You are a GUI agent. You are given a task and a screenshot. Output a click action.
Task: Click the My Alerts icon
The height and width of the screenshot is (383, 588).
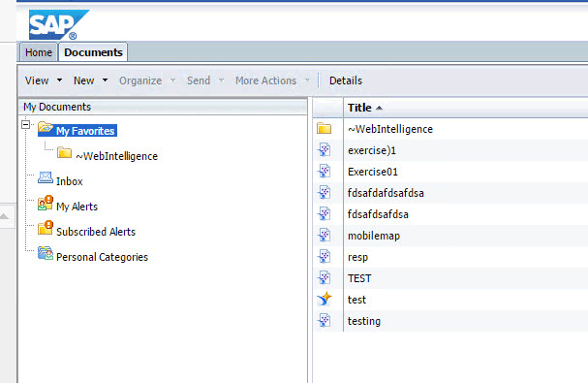click(46, 204)
